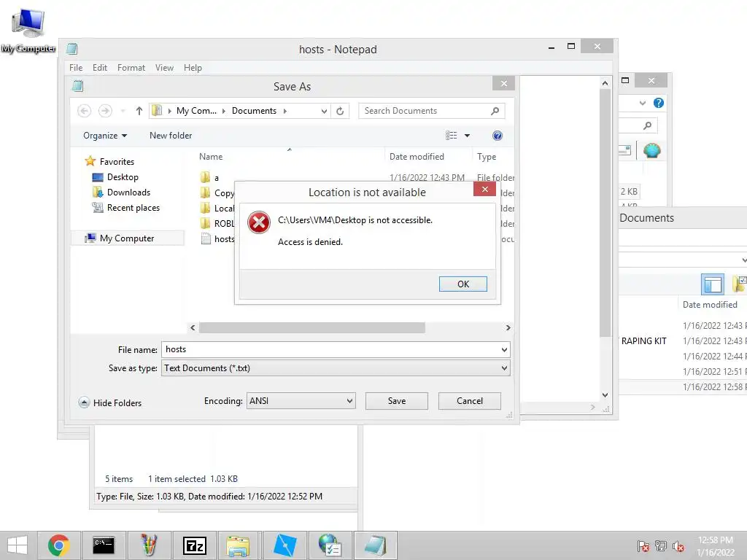Expand the arrow after Documents breadcrumb
The height and width of the screenshot is (560, 747).
[x=285, y=111]
